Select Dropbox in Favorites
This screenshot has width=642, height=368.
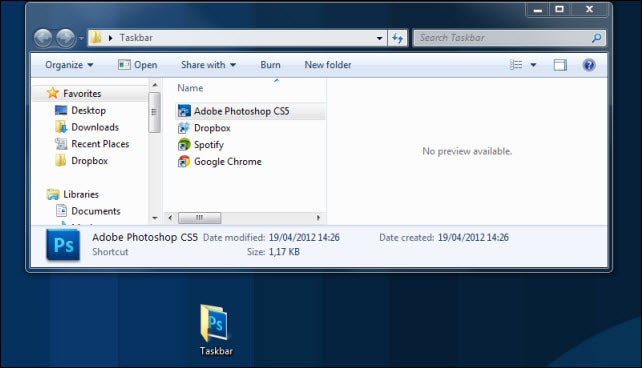click(90, 160)
